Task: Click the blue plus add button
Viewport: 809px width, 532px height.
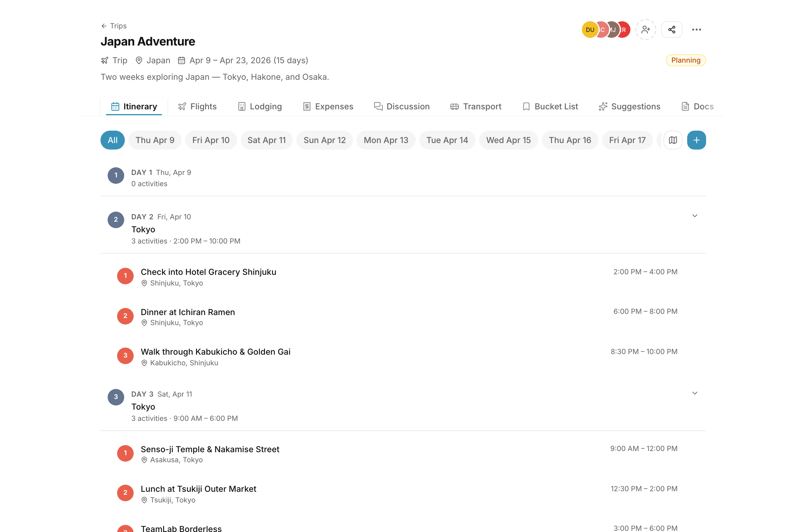Action: pos(696,140)
